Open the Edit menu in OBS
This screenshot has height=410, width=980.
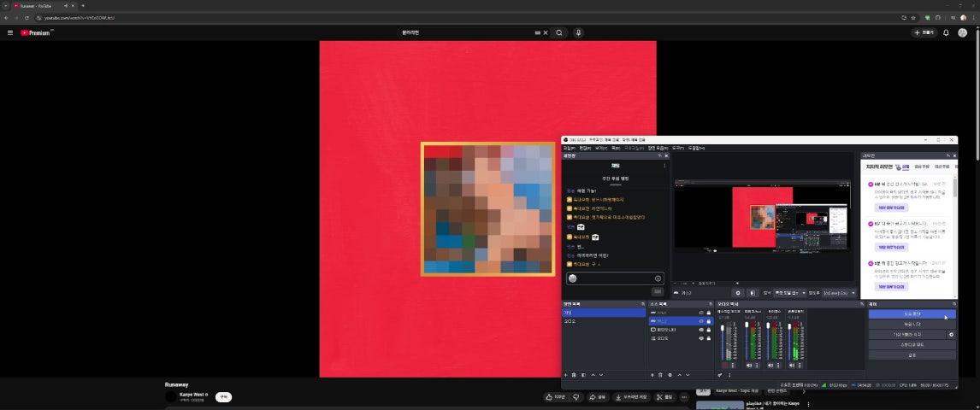click(585, 148)
